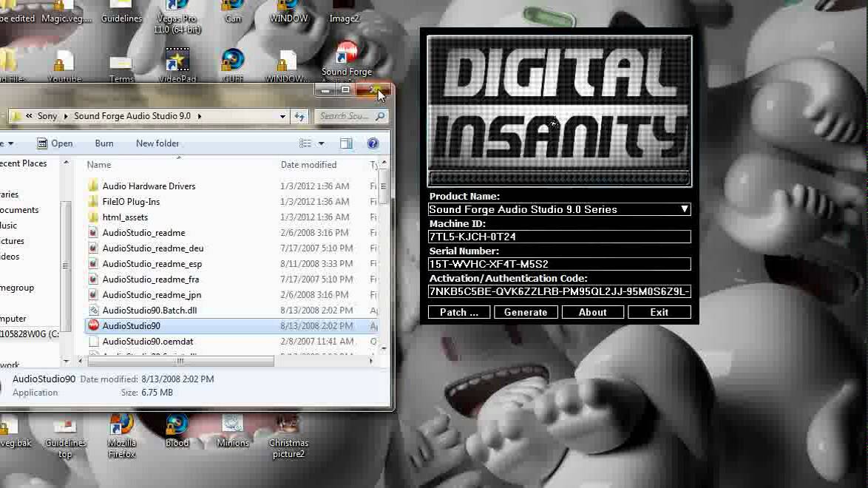Open the WINDOW desktop icon in top row
Screen dimensions: 868x488
pyautogui.click(x=288, y=12)
